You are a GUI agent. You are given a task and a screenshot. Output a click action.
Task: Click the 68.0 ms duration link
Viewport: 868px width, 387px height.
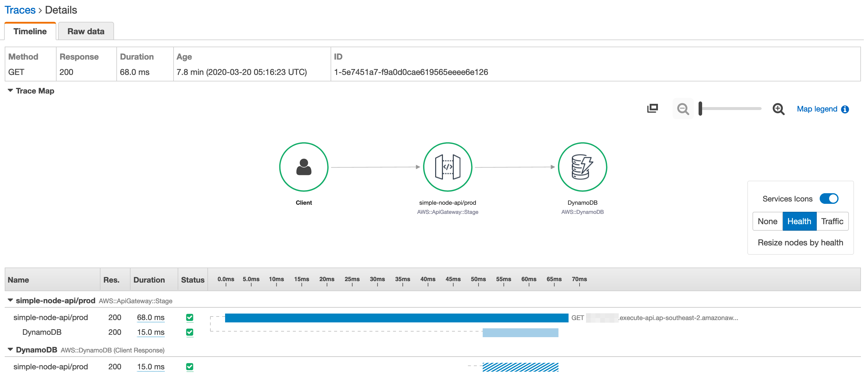click(151, 317)
